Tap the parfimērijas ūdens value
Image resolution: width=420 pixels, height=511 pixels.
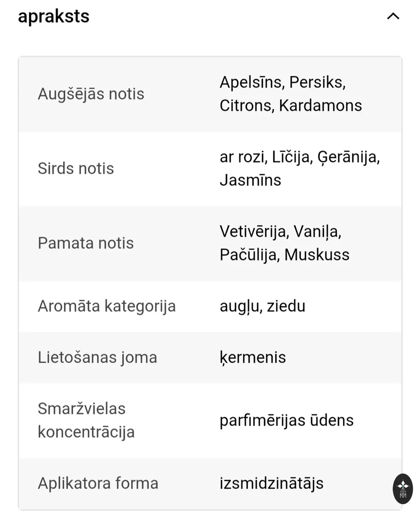287,420
